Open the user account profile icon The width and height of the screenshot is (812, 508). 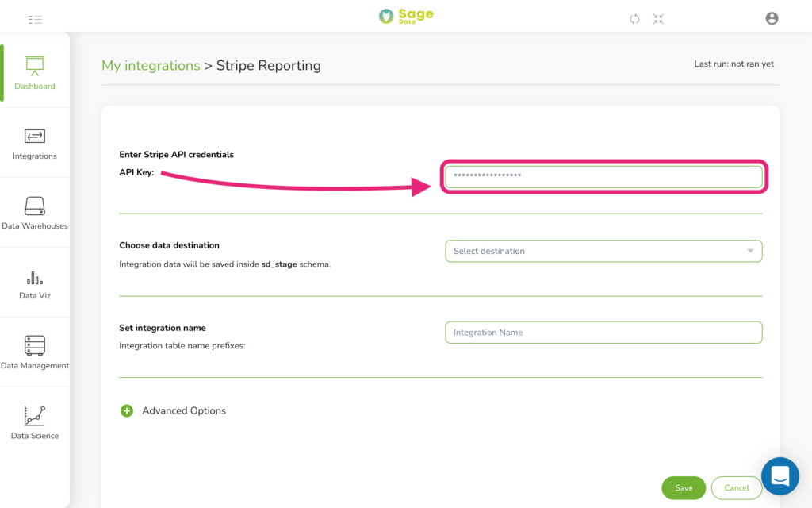(772, 19)
